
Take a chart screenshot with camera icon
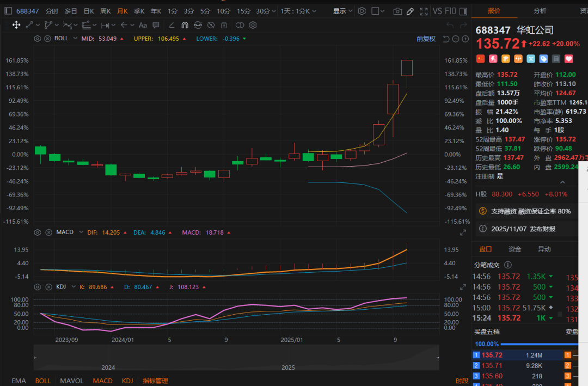click(x=397, y=11)
